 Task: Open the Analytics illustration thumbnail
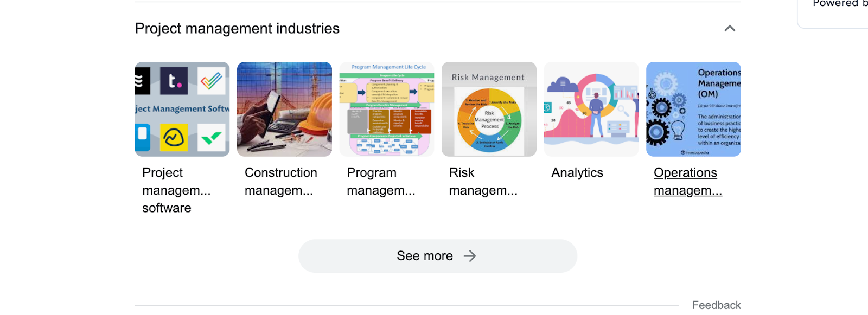point(591,109)
